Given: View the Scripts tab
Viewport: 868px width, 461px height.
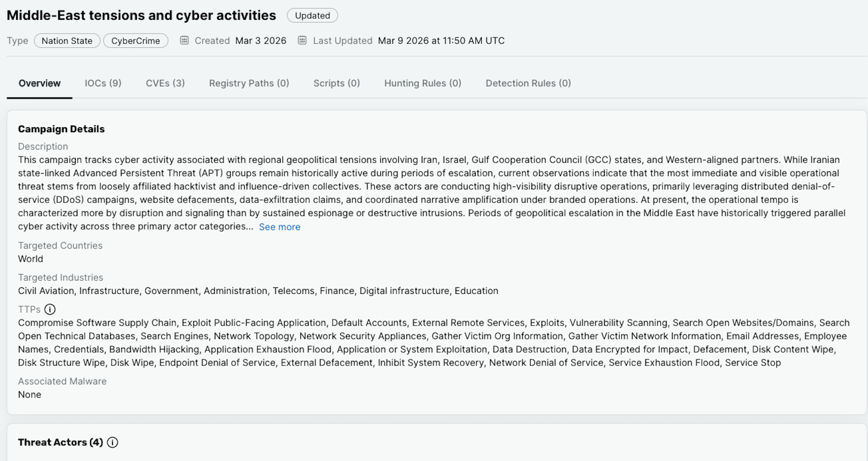Looking at the screenshot, I should [336, 83].
